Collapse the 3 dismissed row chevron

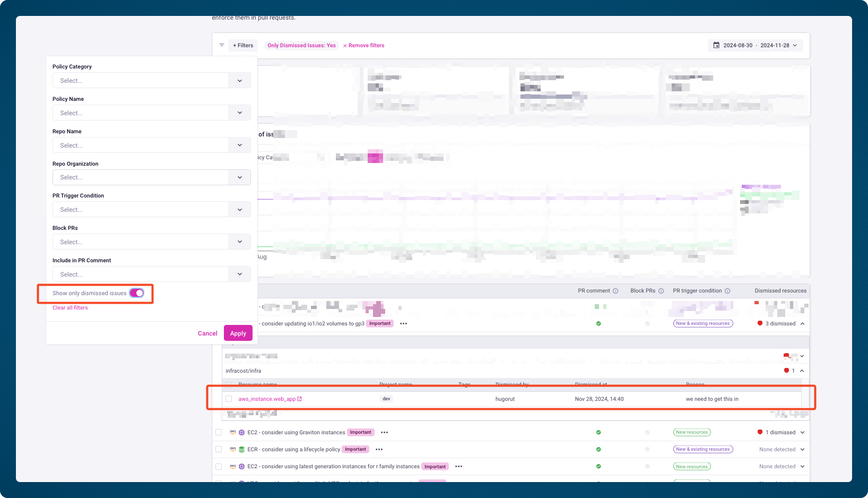click(x=802, y=323)
